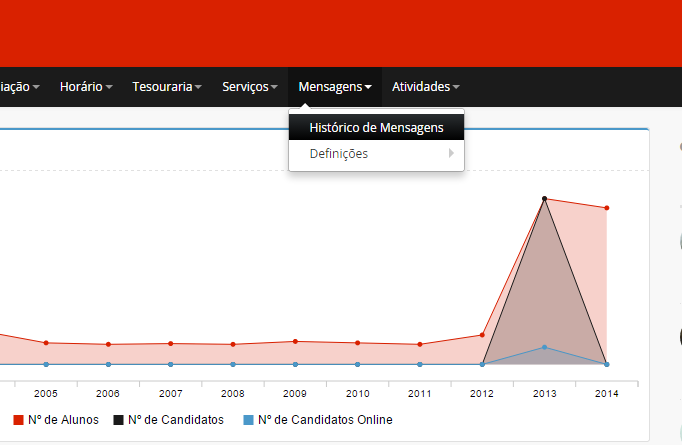Select Histórico de Mensagens
This screenshot has height=445, width=682.
376,128
